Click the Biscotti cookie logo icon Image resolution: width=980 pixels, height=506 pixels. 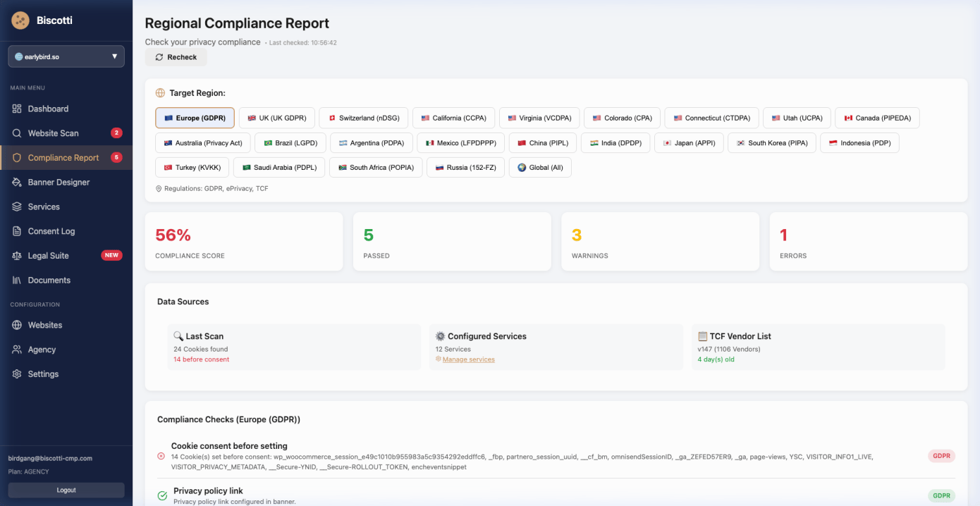(20, 20)
